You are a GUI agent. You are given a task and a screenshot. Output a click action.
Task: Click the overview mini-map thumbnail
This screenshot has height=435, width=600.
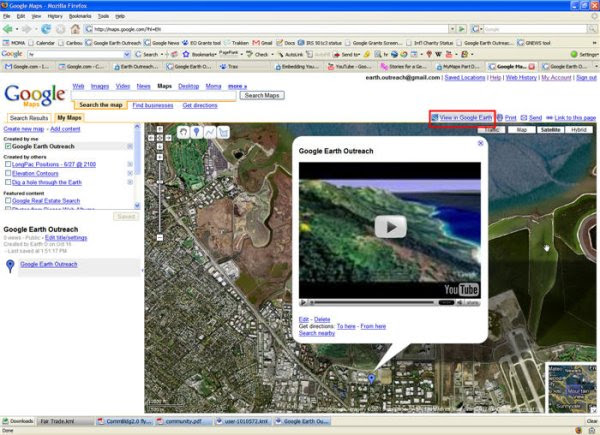572,388
